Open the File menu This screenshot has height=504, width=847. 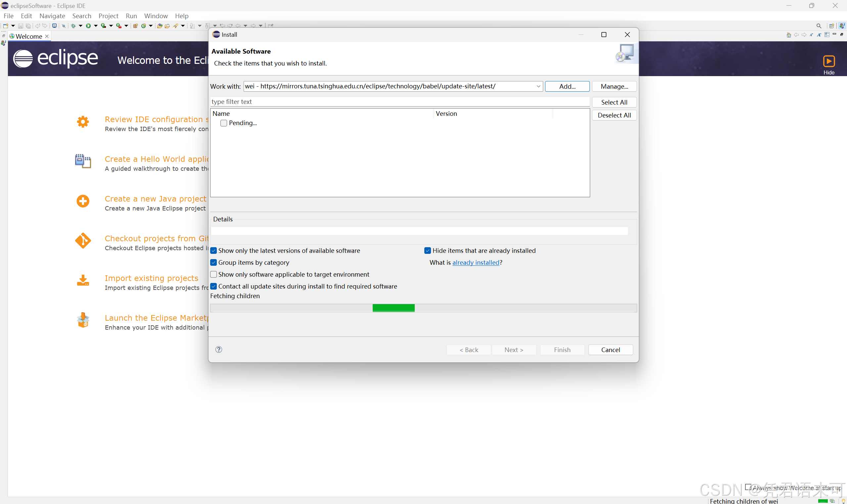point(9,16)
